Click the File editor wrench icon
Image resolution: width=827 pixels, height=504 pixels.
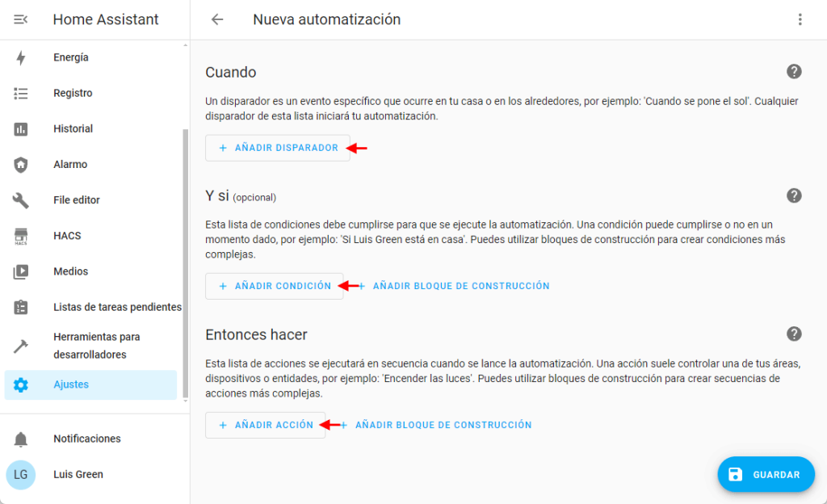point(21,200)
